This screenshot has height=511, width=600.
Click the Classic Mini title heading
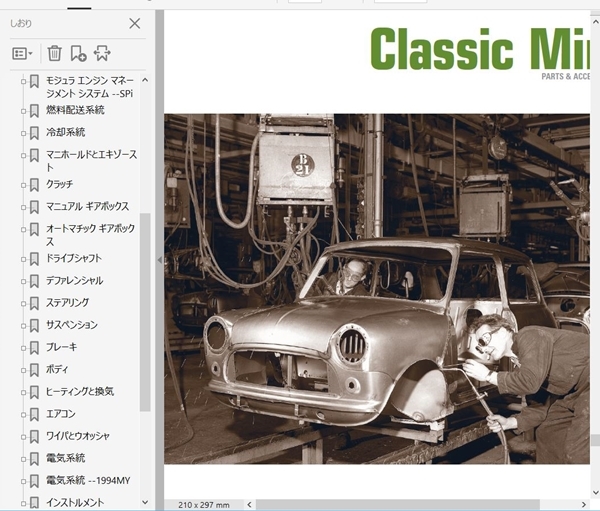(480, 49)
